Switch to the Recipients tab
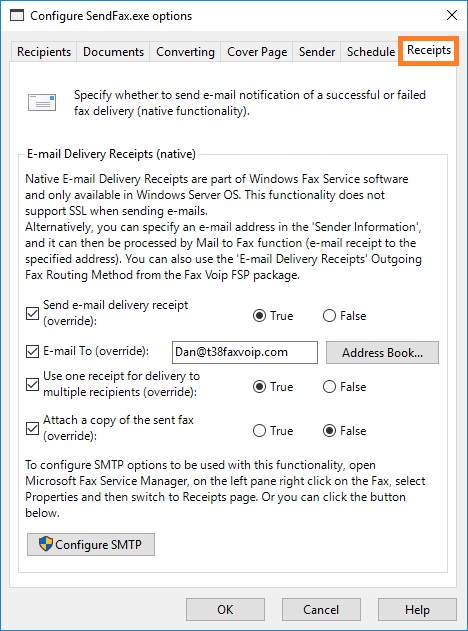The height and width of the screenshot is (631, 468). pyautogui.click(x=44, y=52)
